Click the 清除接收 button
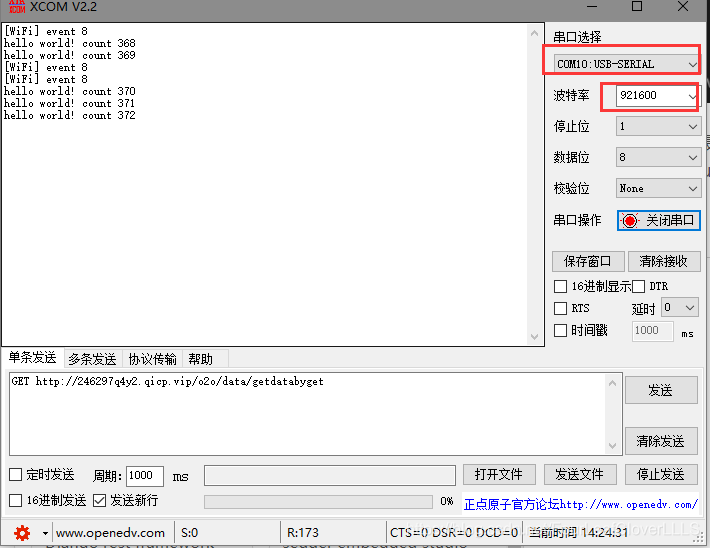This screenshot has height=548, width=710. click(x=664, y=261)
